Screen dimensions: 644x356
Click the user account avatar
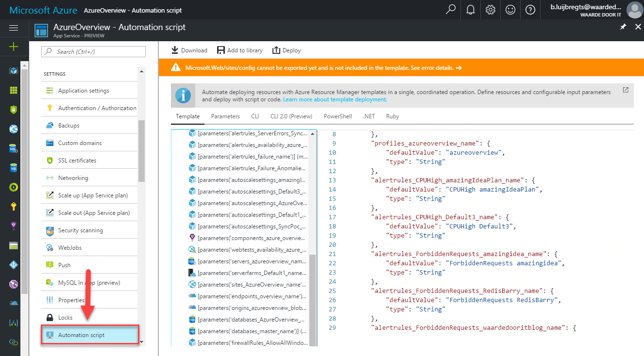[634, 10]
